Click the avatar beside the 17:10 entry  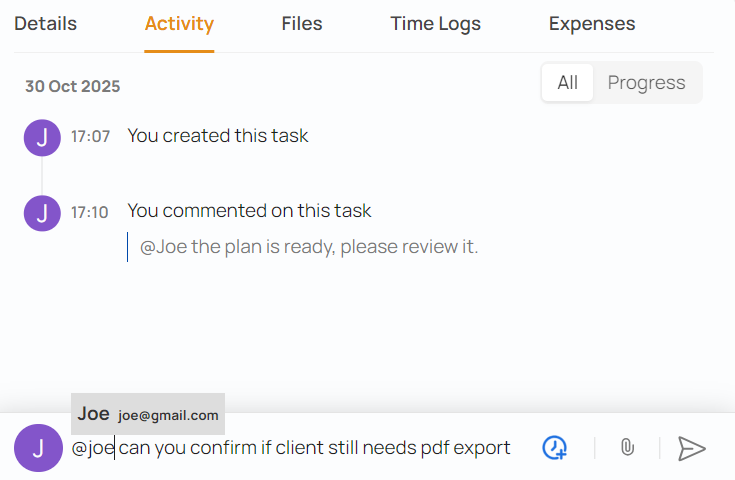(42, 212)
